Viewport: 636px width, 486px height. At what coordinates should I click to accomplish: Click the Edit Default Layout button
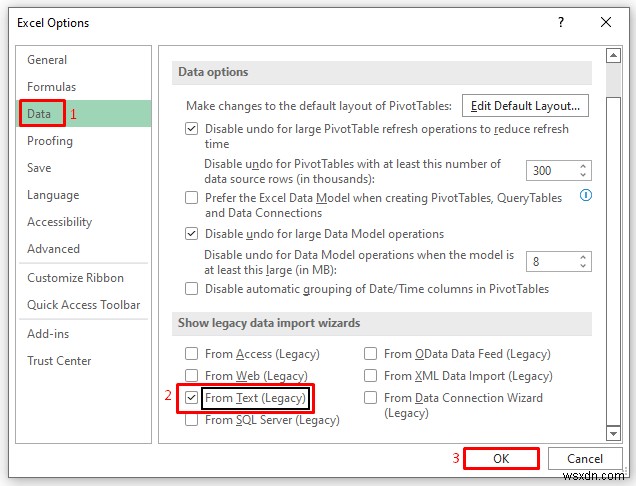click(525, 106)
